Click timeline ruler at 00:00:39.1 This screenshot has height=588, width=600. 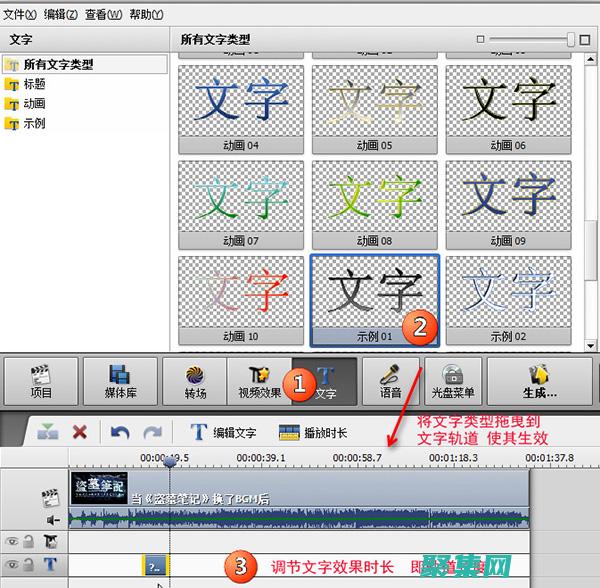[261, 458]
